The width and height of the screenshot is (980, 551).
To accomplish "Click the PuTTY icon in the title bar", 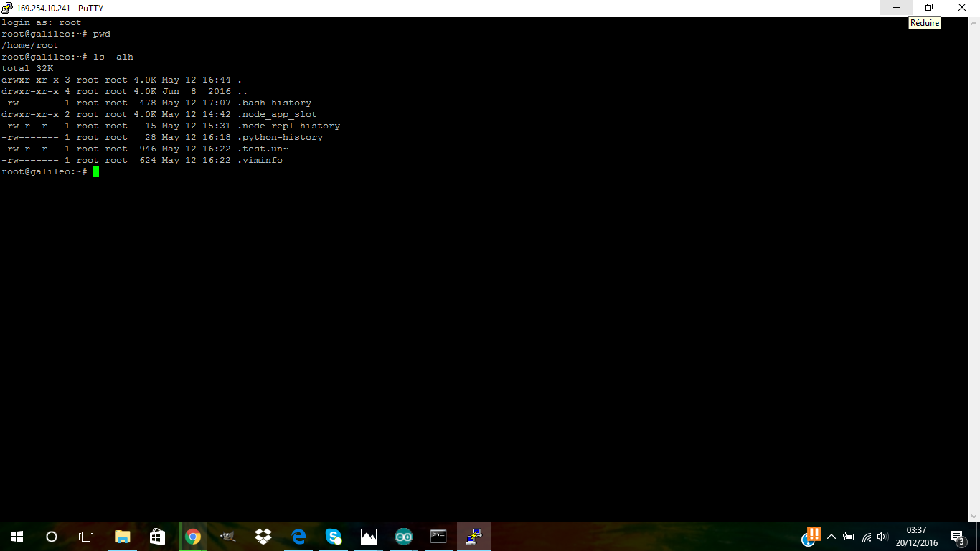I will (x=7, y=8).
